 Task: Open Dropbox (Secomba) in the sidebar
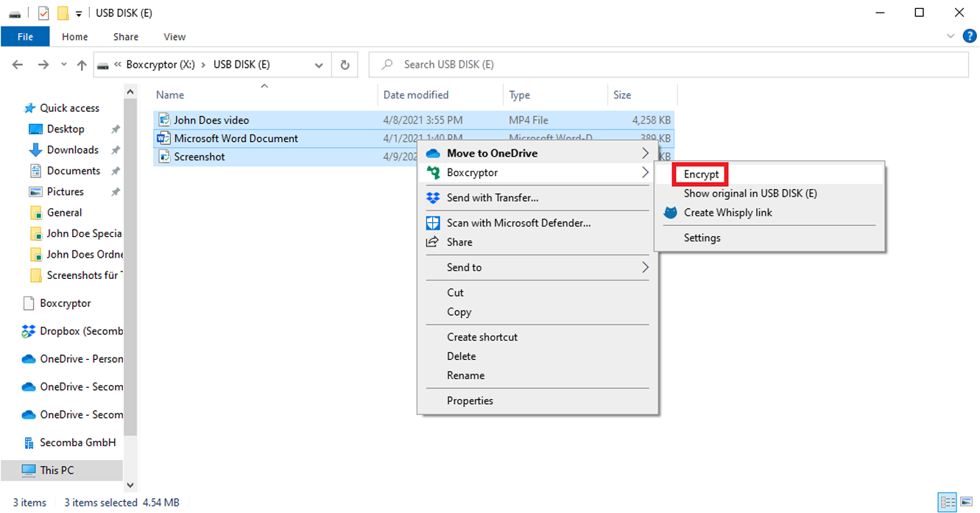pos(81,331)
